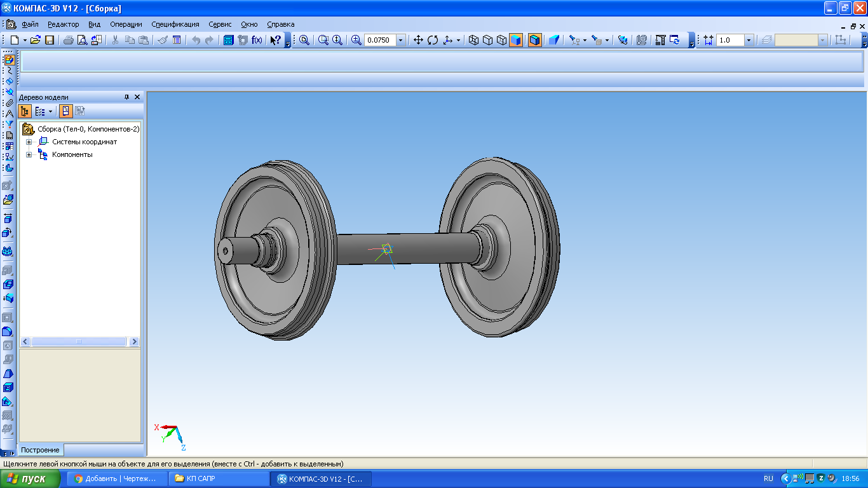This screenshot has width=868, height=488.
Task: Open the second filter dropdown arrow
Action: pos(607,40)
